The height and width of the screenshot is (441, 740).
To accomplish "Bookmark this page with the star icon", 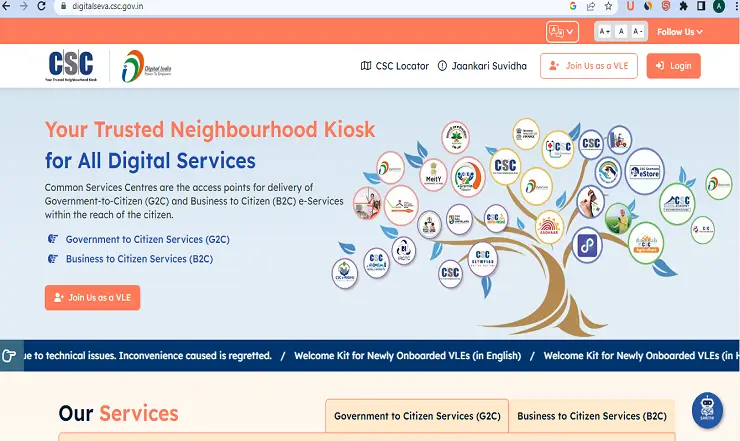I will click(608, 6).
